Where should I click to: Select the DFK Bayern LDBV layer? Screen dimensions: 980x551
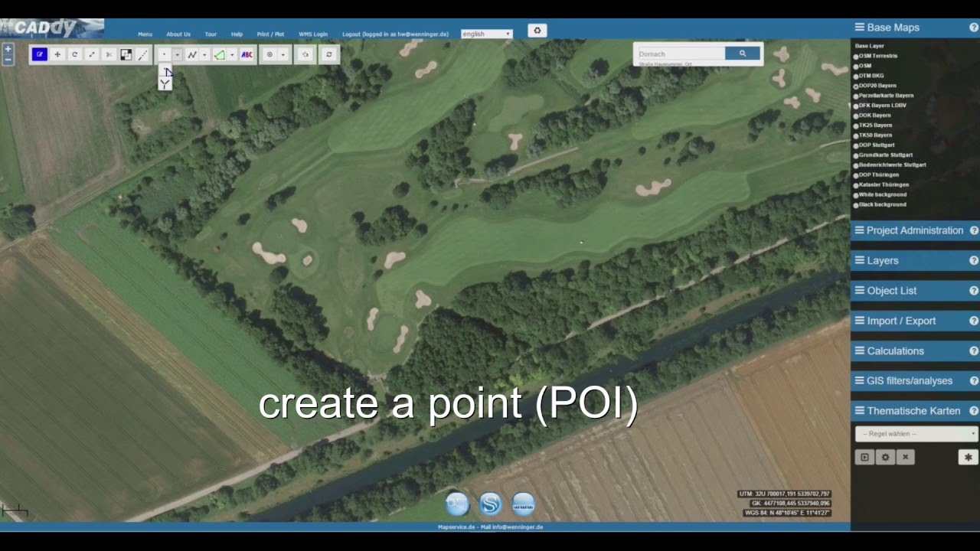click(x=856, y=106)
